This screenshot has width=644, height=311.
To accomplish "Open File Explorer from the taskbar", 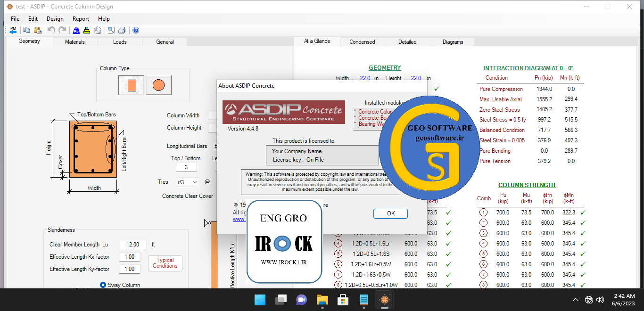I will click(322, 300).
